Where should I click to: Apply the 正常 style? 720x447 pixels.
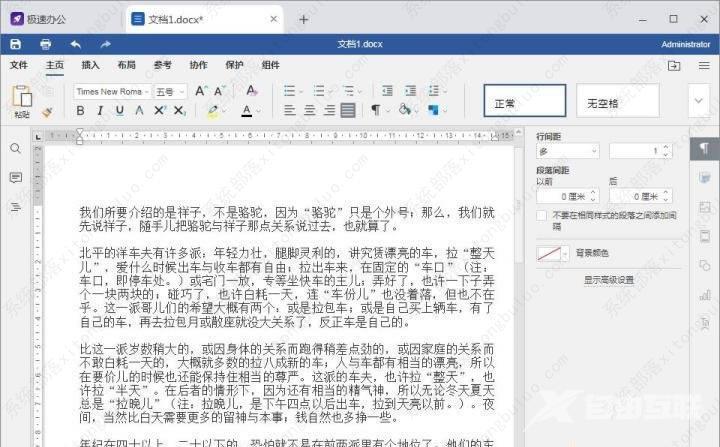point(524,101)
